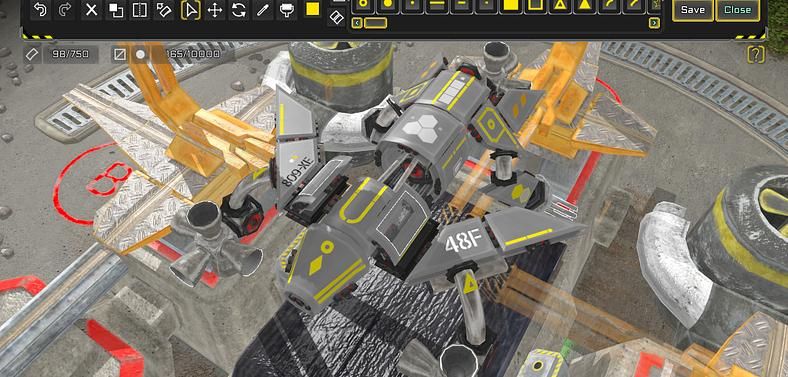The width and height of the screenshot is (788, 377).
Task: Toggle the white circle decal counter icon
Action: [x=141, y=54]
